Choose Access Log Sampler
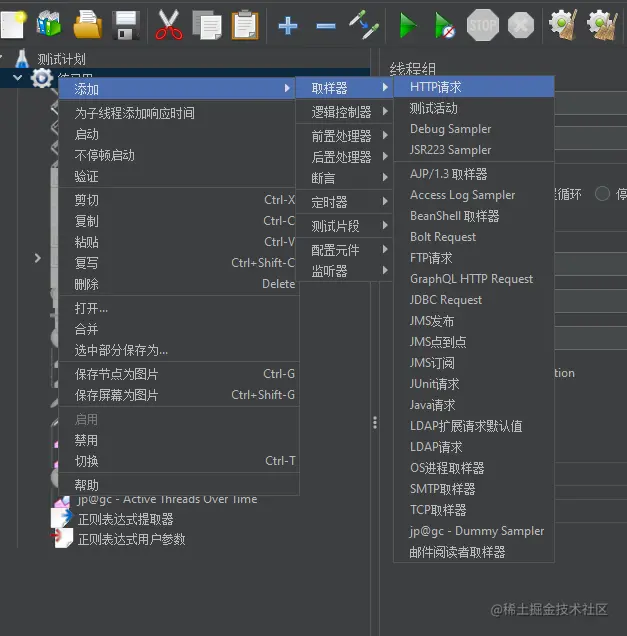Screen dimensions: 627x636 coord(474,195)
